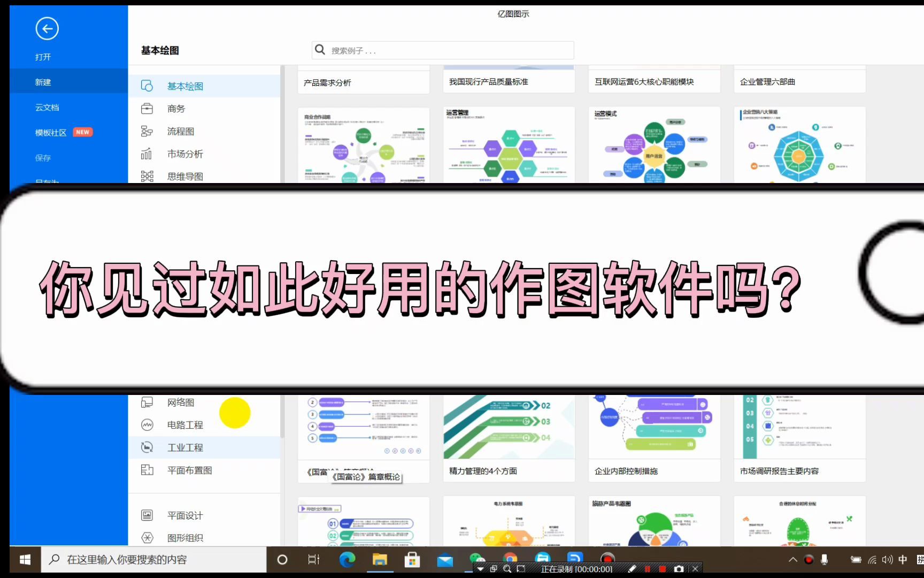Image resolution: width=924 pixels, height=578 pixels.
Task: Select the 平面设计 category icon
Action: (x=147, y=515)
